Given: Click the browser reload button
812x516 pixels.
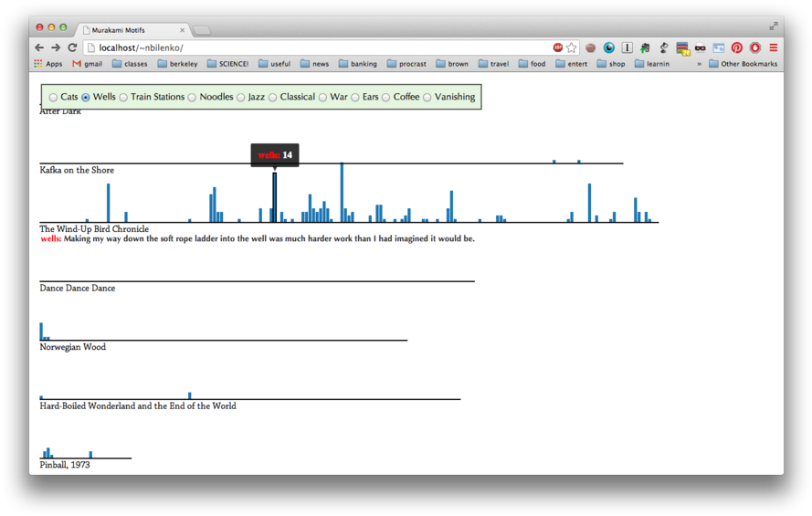Looking at the screenshot, I should [x=72, y=47].
